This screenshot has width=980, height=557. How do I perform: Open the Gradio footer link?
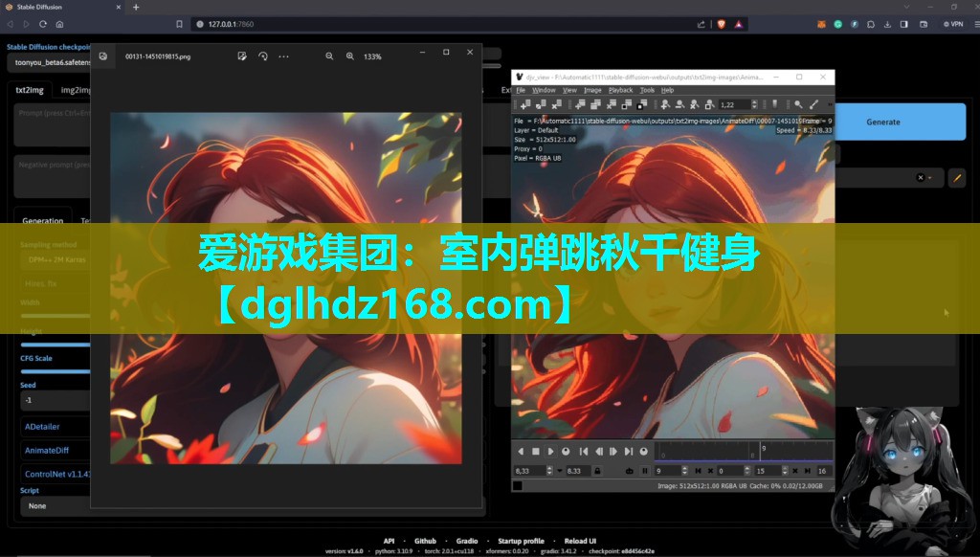(467, 541)
